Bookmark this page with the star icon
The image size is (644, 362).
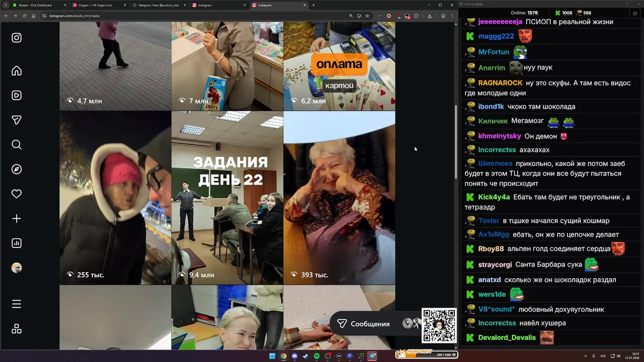point(367,16)
